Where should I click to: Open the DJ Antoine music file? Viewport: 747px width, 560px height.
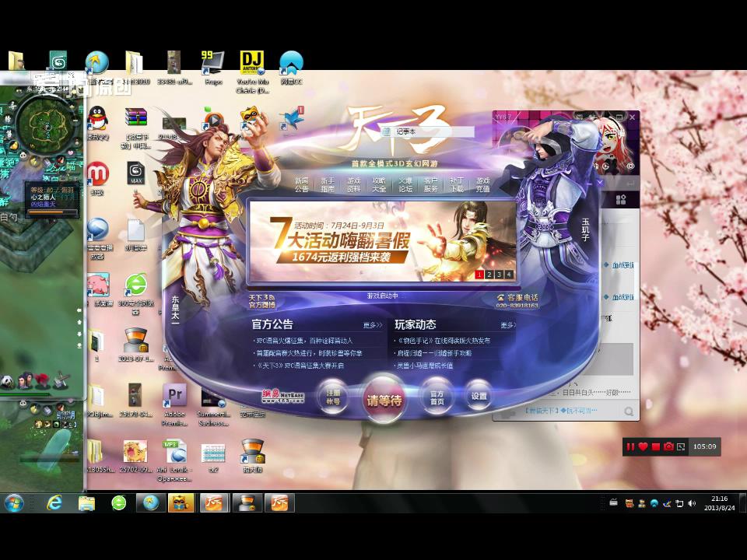point(252,72)
